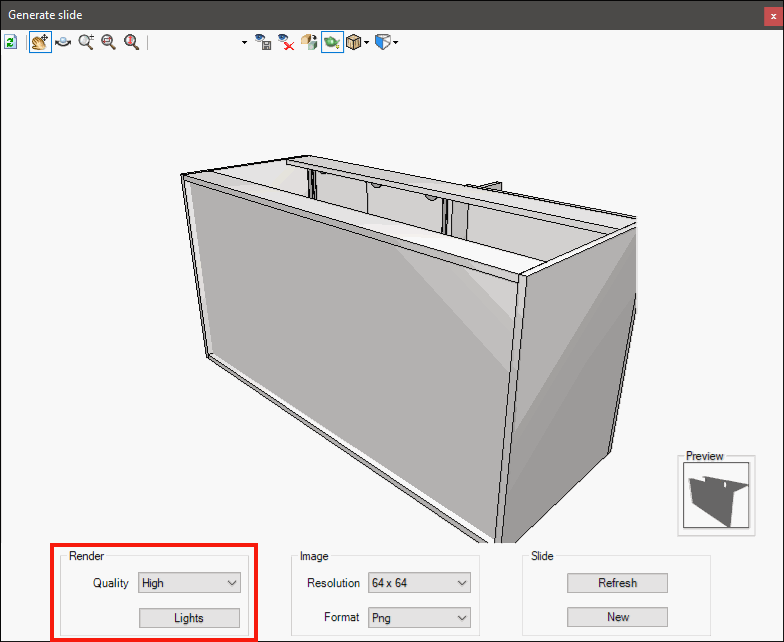The height and width of the screenshot is (642, 784).
Task: Click the Lights button
Action: click(190, 618)
